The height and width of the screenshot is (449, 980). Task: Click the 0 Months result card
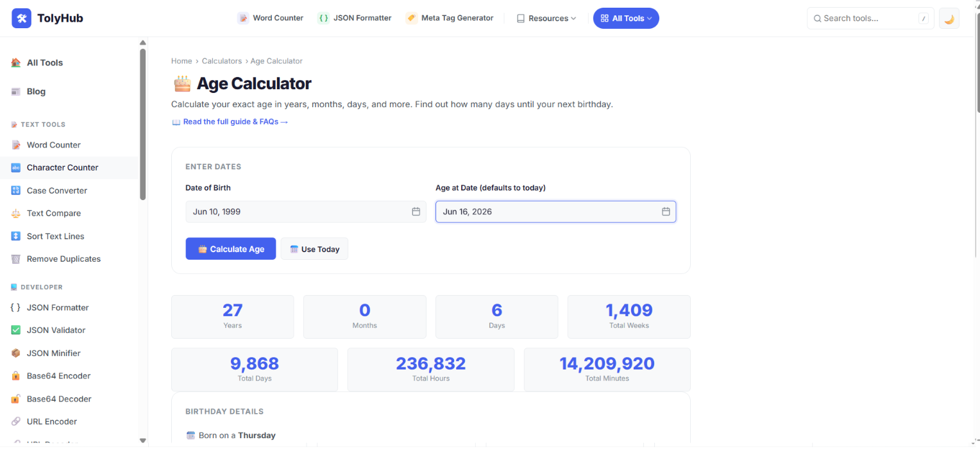point(365,317)
